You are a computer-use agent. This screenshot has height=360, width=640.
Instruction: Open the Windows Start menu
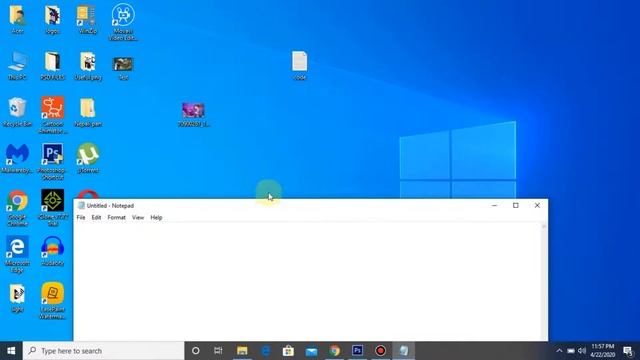click(11, 351)
